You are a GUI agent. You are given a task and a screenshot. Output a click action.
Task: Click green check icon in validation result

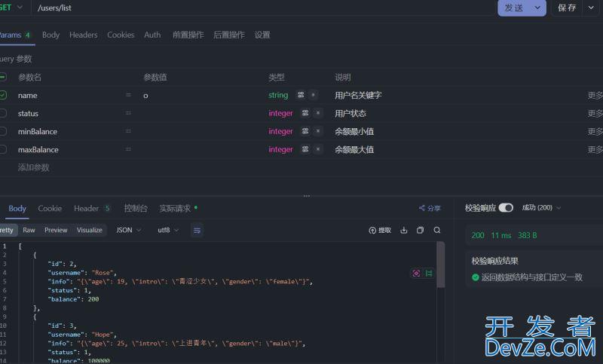click(476, 277)
